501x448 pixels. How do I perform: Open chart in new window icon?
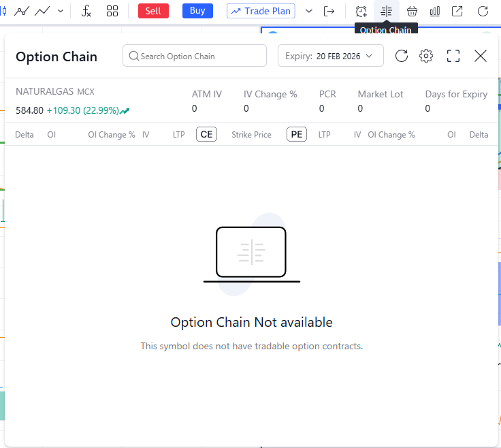pyautogui.click(x=457, y=11)
